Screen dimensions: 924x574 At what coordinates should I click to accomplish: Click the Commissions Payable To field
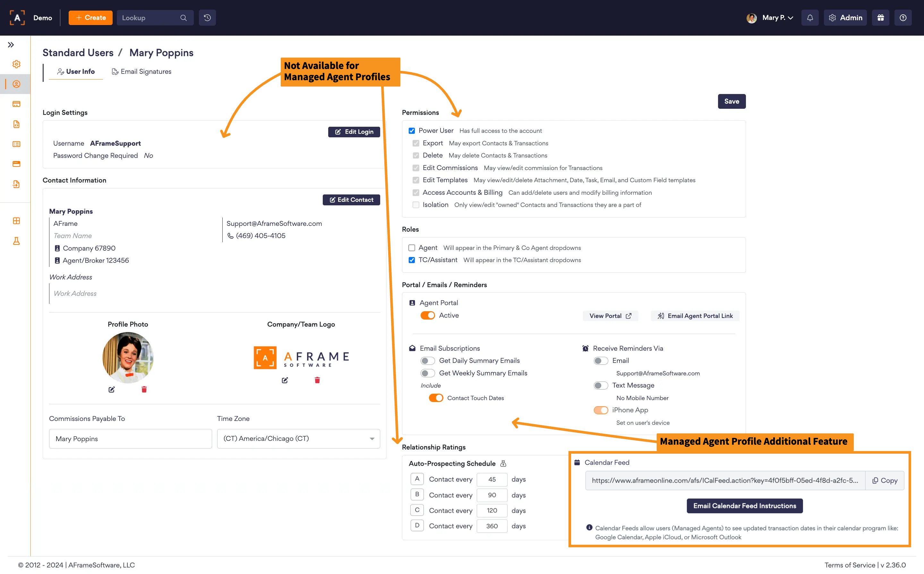pos(130,439)
